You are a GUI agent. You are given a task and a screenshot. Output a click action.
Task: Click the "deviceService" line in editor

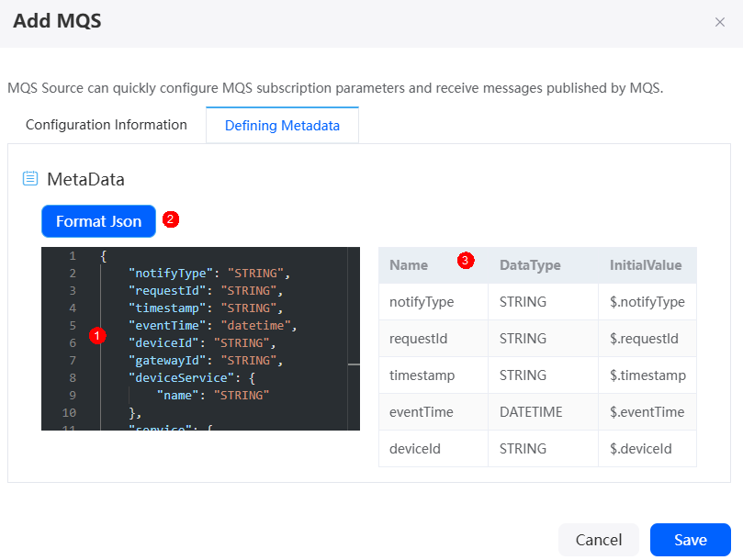pos(192,378)
